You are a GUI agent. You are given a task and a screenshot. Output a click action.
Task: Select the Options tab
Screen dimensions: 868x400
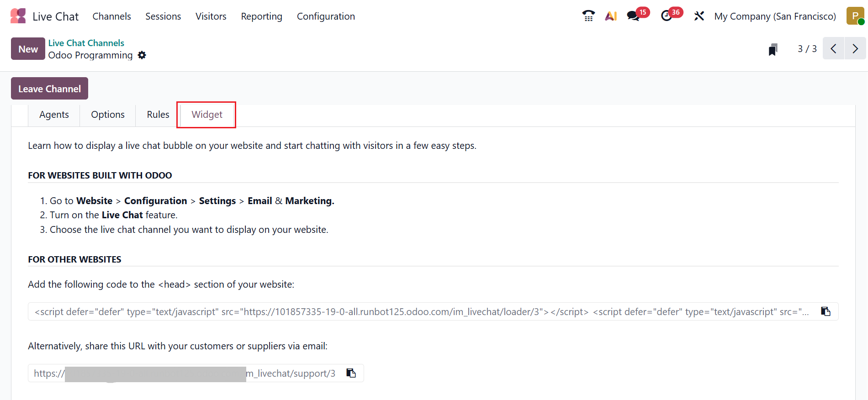[x=108, y=115]
